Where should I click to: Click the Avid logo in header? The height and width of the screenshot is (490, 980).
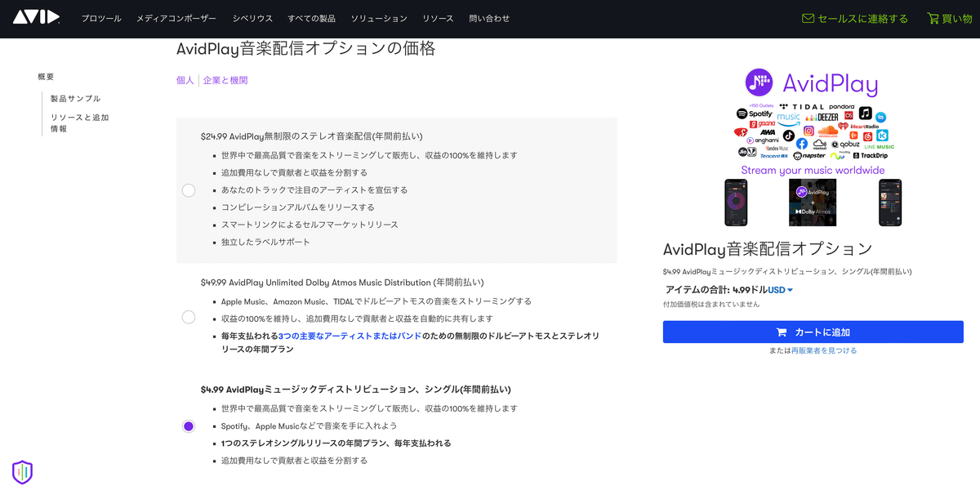coord(36,17)
